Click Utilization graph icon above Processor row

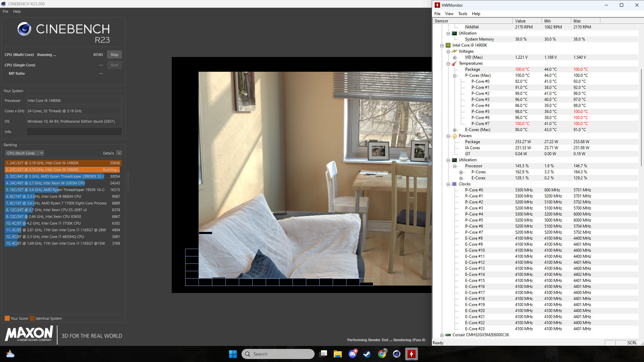(454, 160)
